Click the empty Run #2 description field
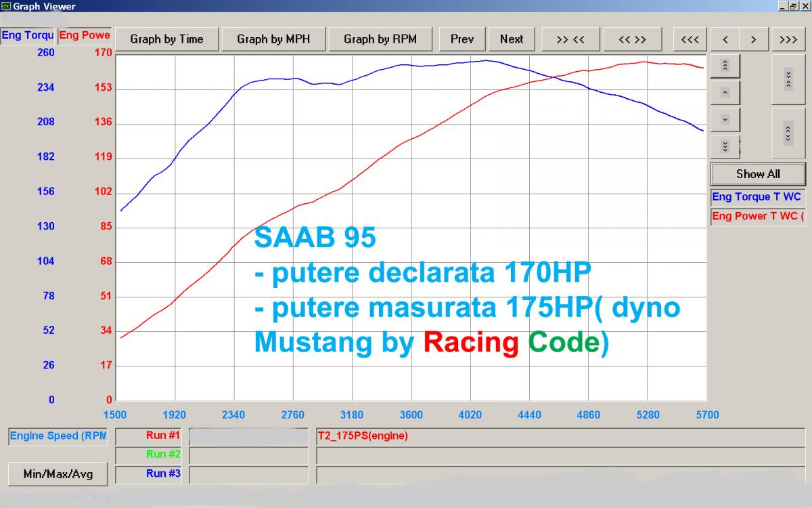Image resolution: width=812 pixels, height=508 pixels. 561,455
